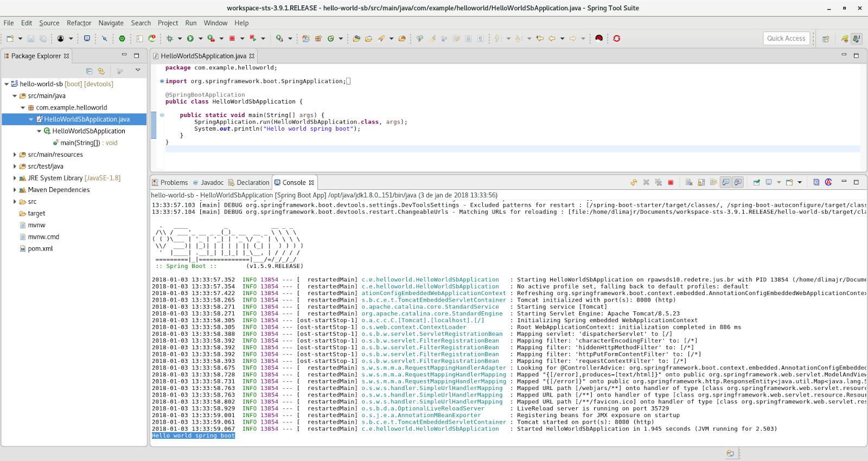
Task: Click the New file wizard icon
Action: (10, 39)
